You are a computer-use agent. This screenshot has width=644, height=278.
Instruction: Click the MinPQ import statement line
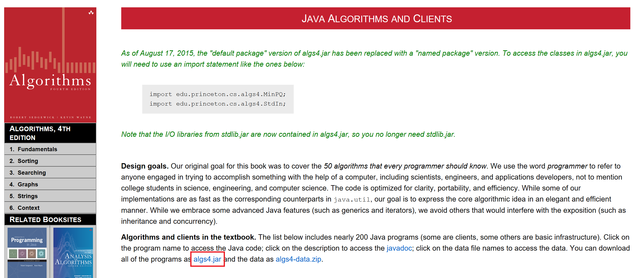pyautogui.click(x=217, y=94)
